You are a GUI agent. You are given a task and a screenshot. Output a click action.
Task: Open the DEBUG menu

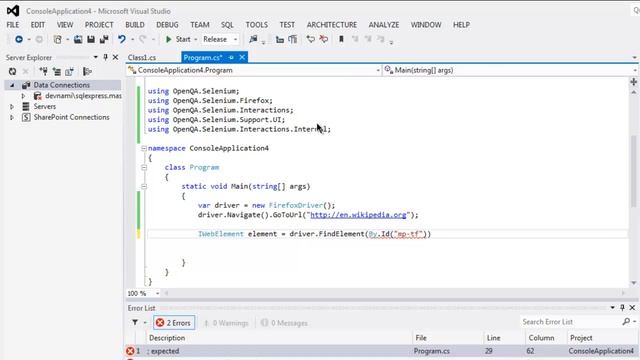coord(167,25)
